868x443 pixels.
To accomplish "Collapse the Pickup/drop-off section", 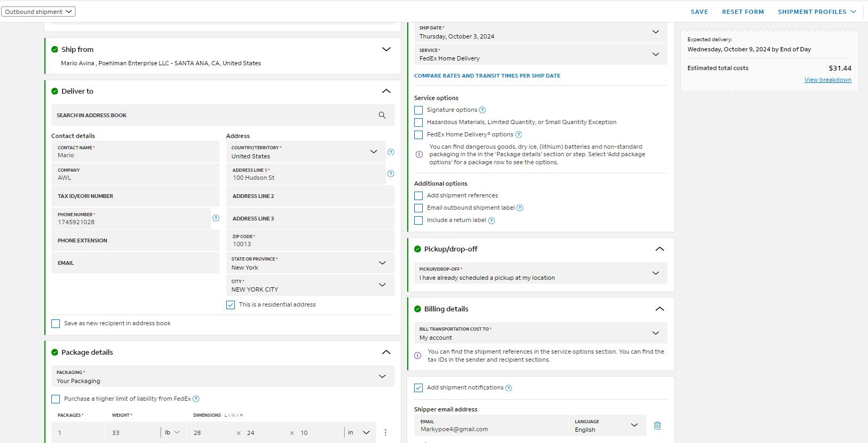I will click(x=659, y=249).
